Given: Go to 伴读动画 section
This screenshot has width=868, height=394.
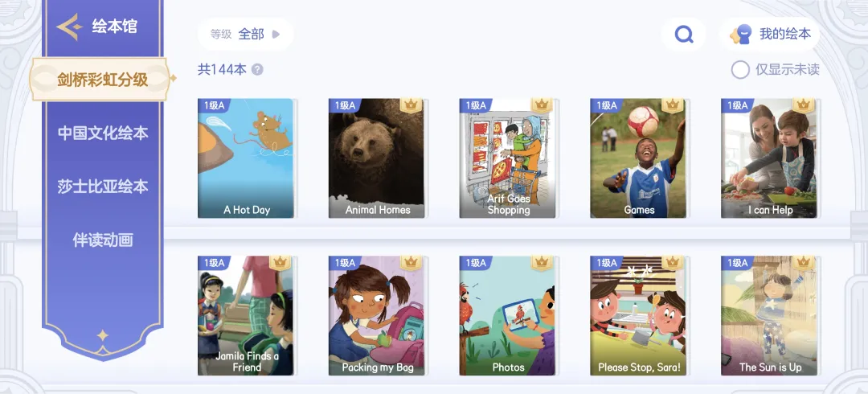Looking at the screenshot, I should tap(103, 240).
